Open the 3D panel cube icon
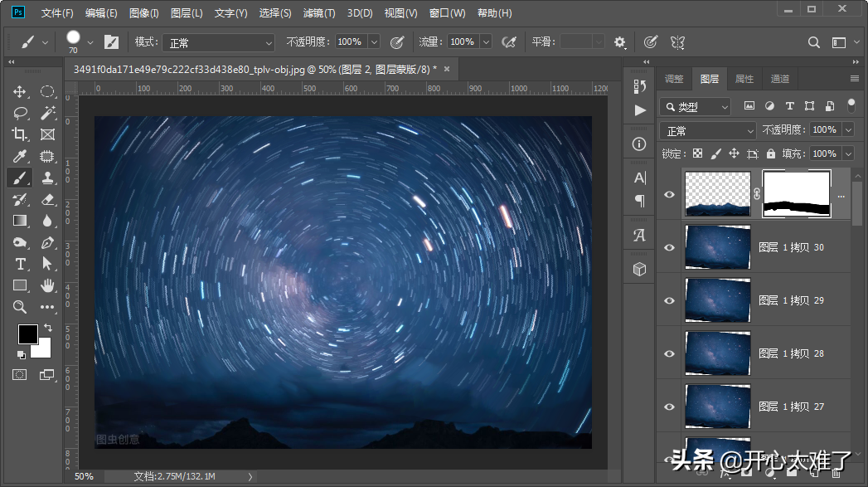This screenshot has width=868, height=487. [639, 270]
